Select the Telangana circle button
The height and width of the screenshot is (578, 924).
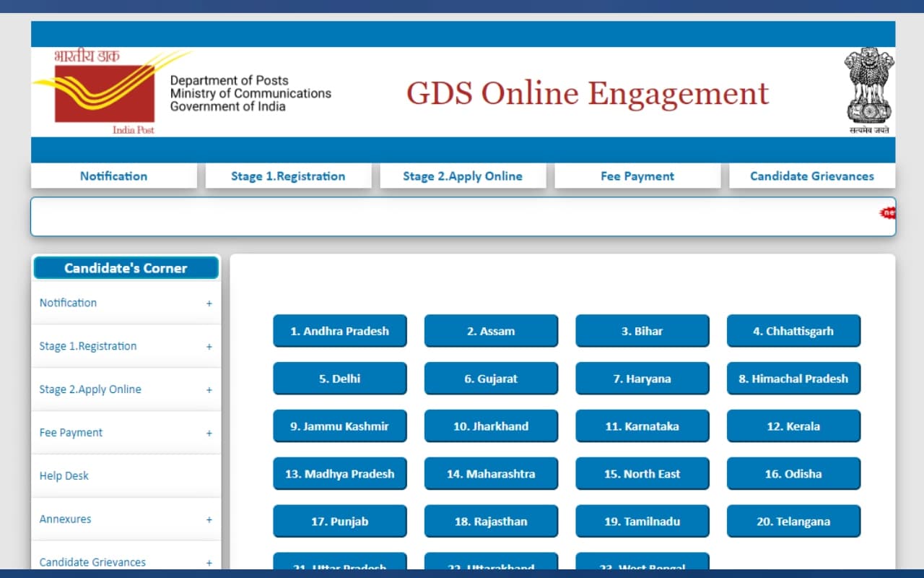793,522
